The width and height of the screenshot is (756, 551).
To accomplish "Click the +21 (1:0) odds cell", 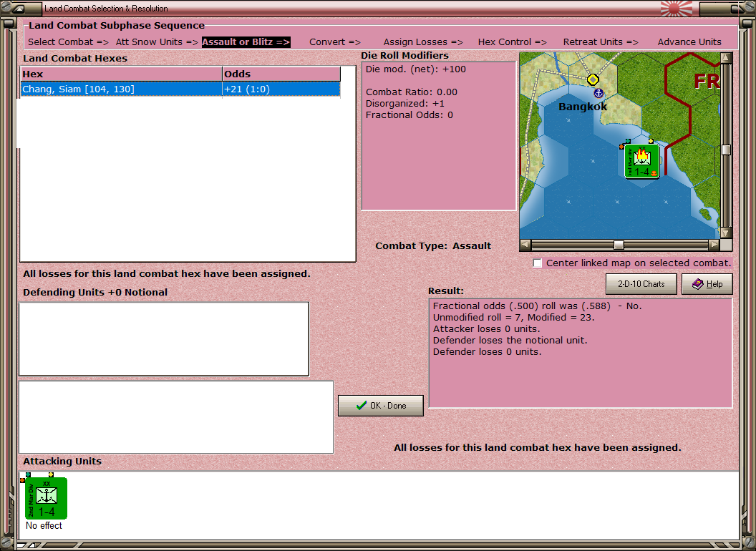I will [x=281, y=89].
